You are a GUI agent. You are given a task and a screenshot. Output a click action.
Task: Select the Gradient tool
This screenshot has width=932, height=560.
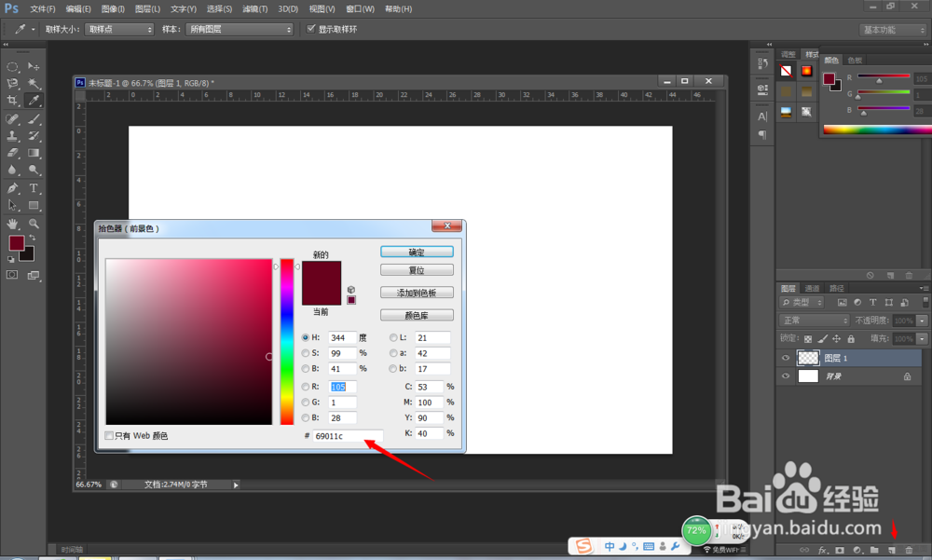34,154
